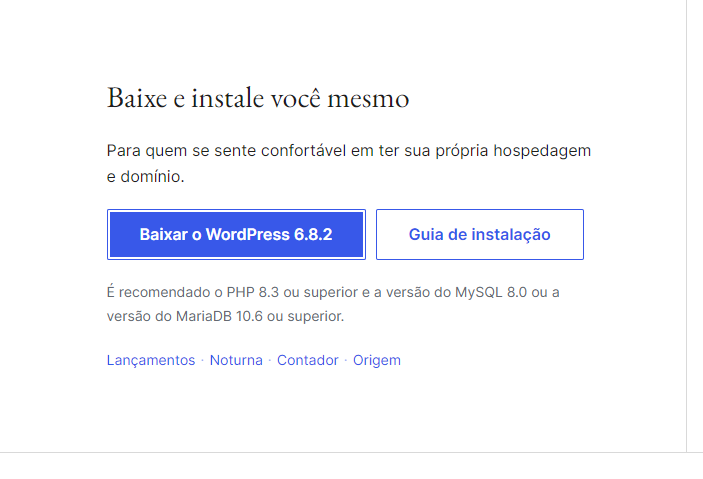This screenshot has height=479, width=703.
Task: Click the word domínio in the description
Action: point(152,176)
